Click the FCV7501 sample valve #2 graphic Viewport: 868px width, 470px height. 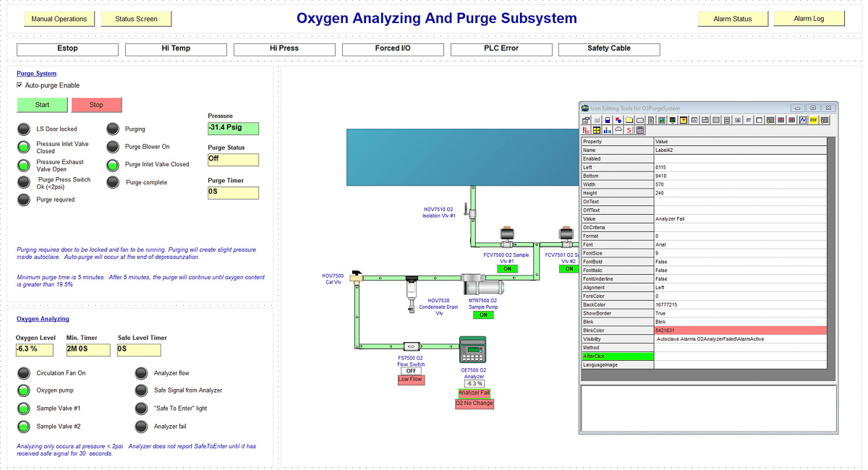point(565,236)
